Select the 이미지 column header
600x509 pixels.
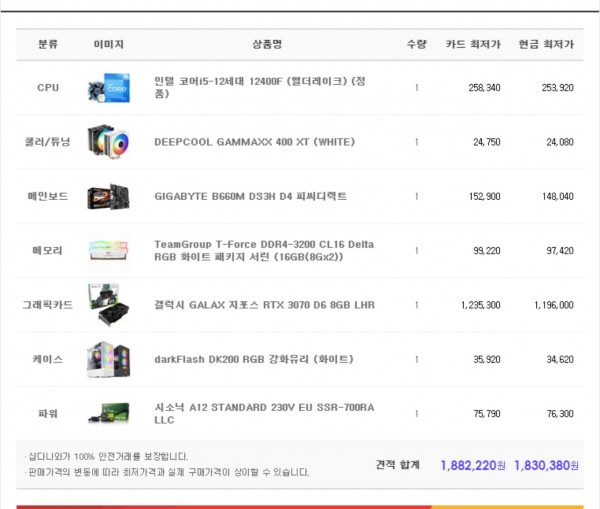click(109, 44)
